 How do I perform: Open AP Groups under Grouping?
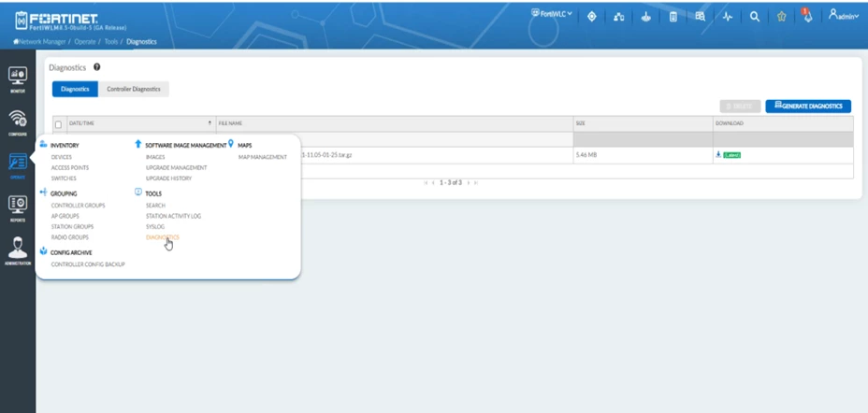point(65,216)
